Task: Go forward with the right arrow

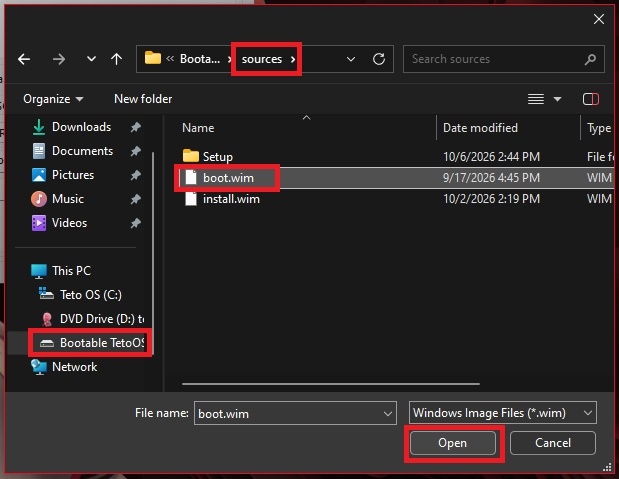Action: (59, 59)
